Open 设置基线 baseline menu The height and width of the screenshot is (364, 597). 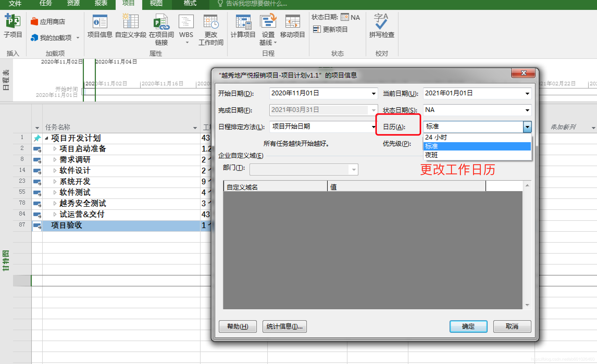268,30
